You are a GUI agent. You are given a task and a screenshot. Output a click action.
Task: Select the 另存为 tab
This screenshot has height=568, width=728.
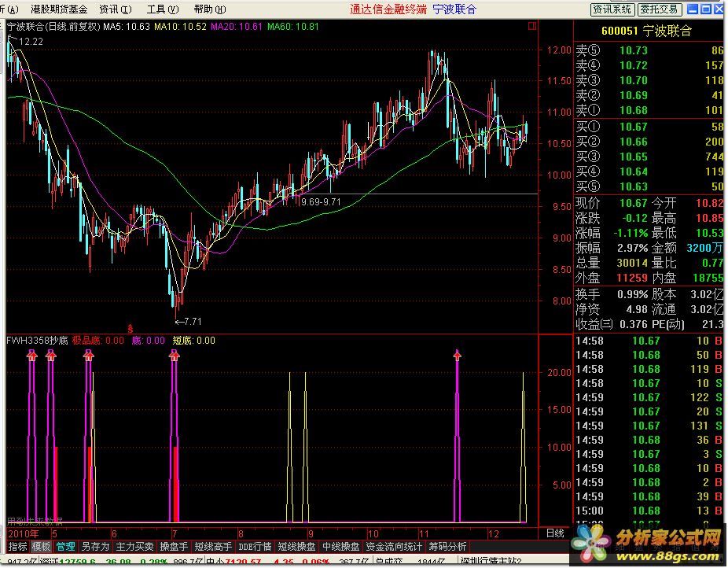coord(95,547)
